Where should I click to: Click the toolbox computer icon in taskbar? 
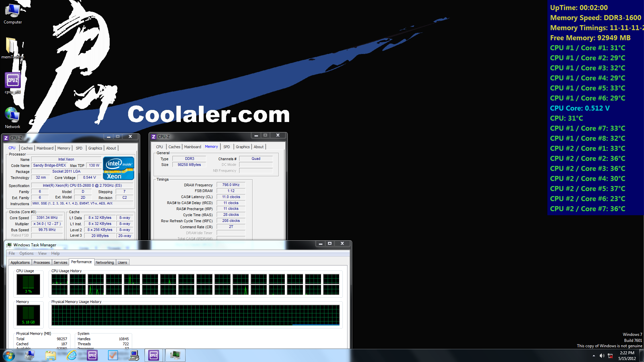[30, 355]
